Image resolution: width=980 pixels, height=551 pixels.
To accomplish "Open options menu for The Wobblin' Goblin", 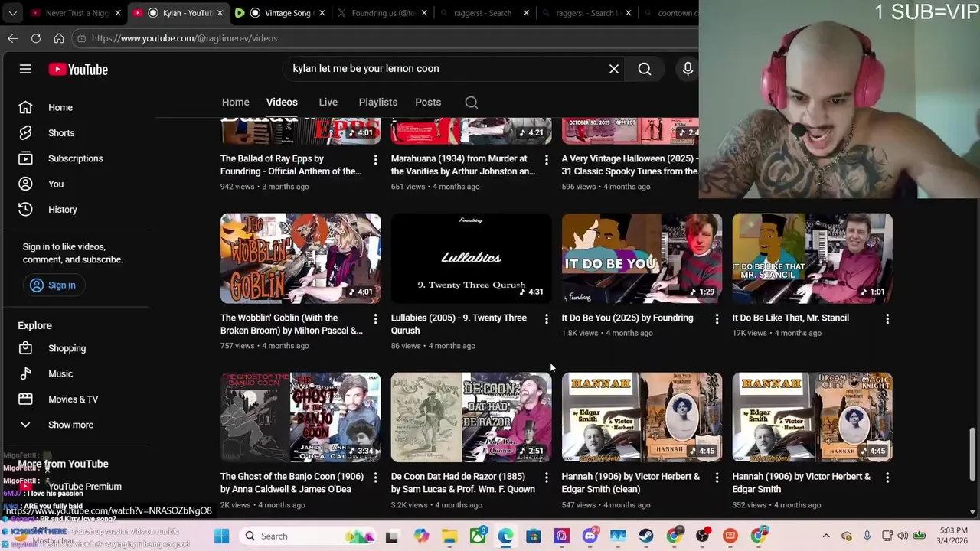I will [x=375, y=318].
